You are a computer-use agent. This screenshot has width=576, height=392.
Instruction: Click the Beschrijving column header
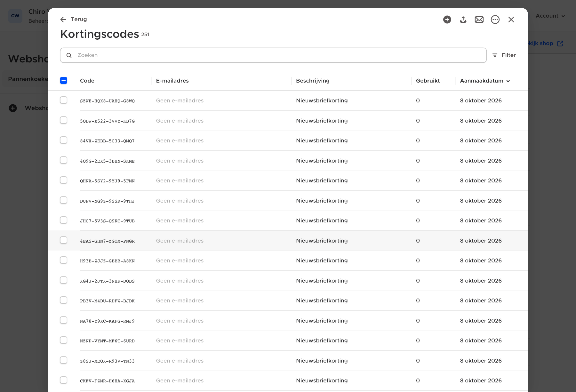tap(313, 81)
